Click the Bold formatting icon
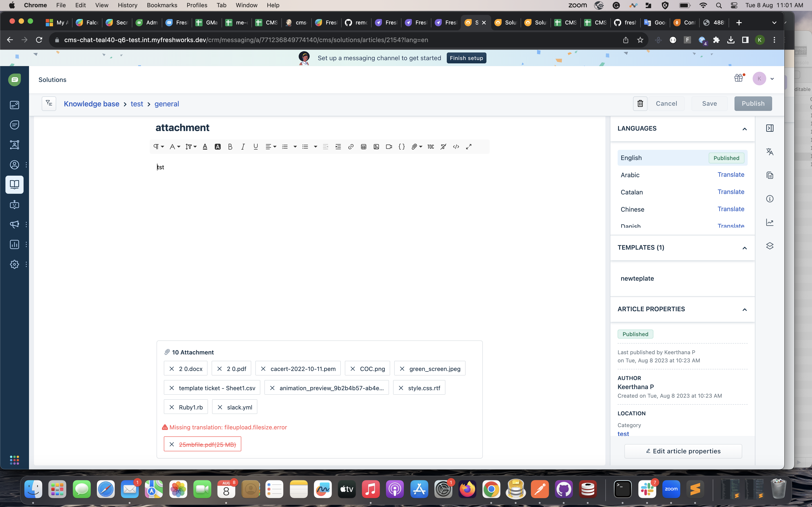812x507 pixels. (x=230, y=146)
